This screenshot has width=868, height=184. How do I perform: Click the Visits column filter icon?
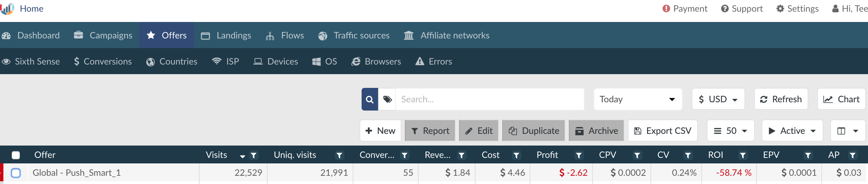pyautogui.click(x=254, y=156)
